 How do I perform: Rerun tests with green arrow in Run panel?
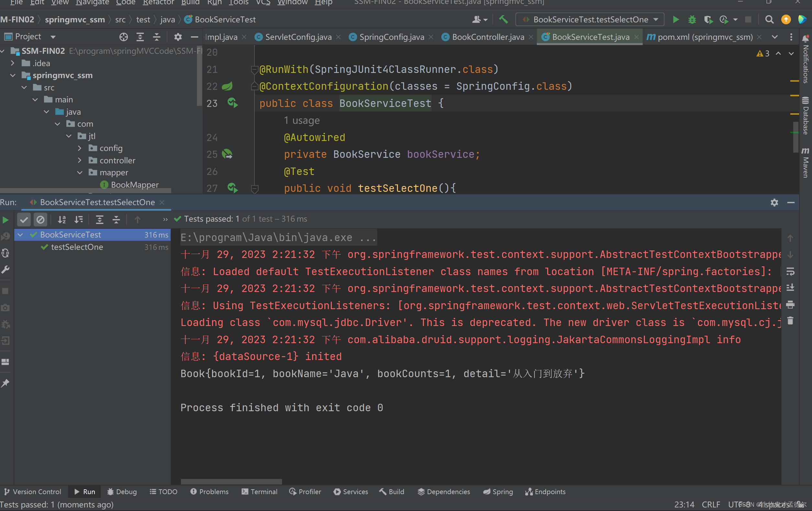6,220
